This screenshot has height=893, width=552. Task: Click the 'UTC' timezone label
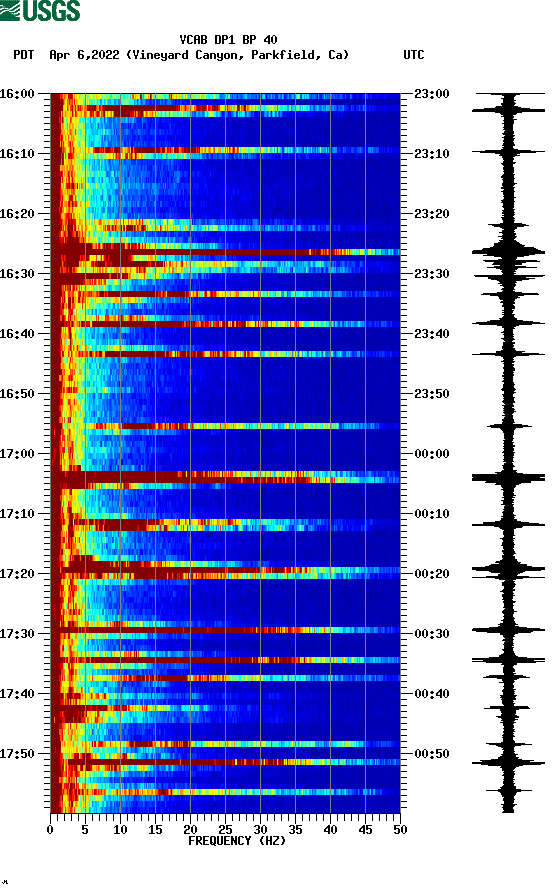pos(414,55)
